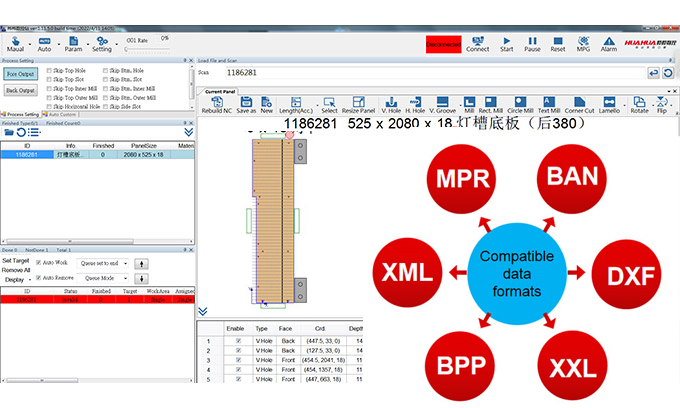Viewport: 680px width, 408px height.
Task: Expand the Display dropdown arrow
Action: [x=29, y=279]
